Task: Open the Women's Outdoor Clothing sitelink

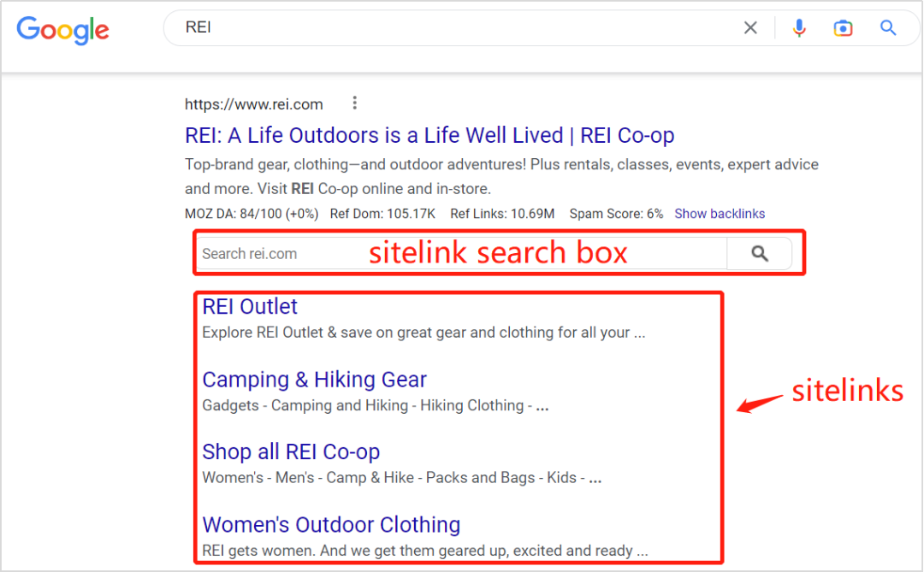Action: coord(331,524)
